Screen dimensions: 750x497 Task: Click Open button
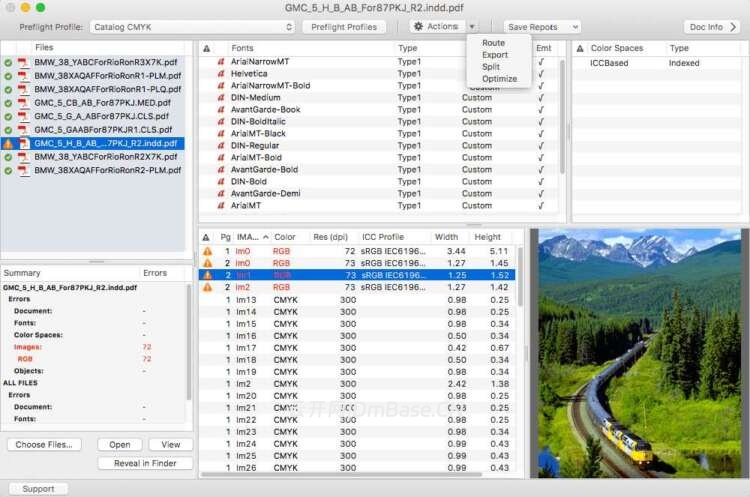[x=120, y=445]
